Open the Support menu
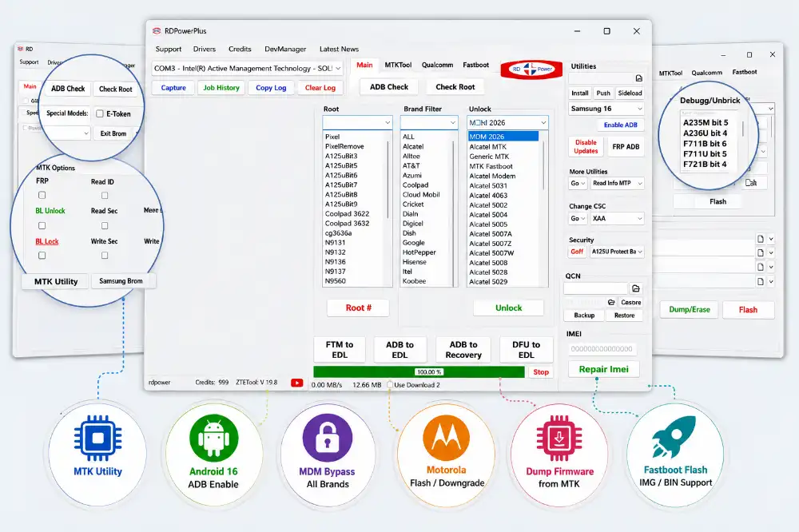Screen dimensions: 799x532 pyautogui.click(x=168, y=49)
